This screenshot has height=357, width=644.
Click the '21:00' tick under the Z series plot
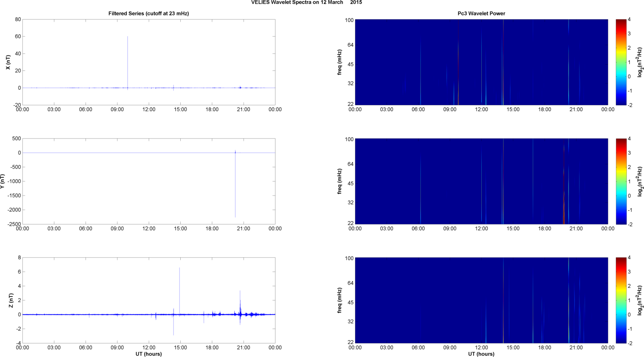coord(244,347)
